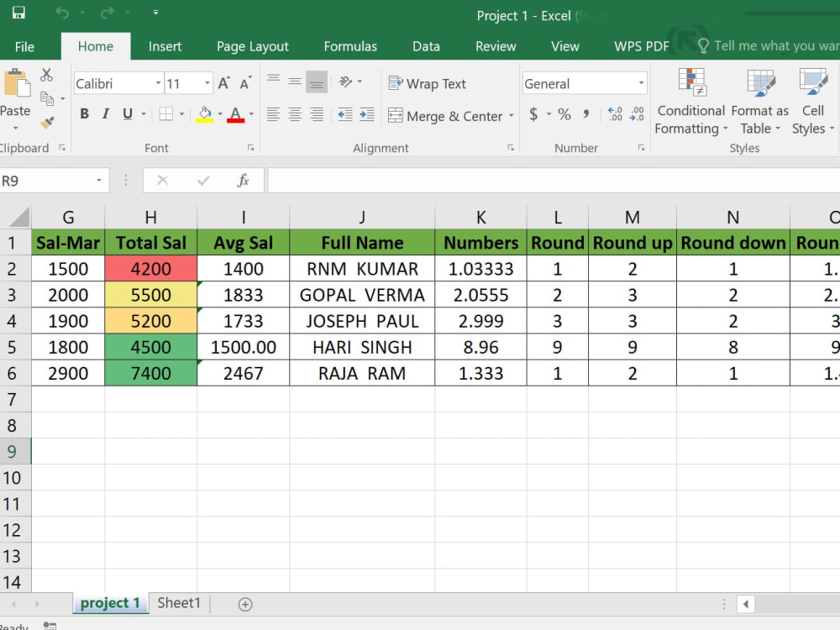Screen dimensions: 840x630
Task: Toggle Wrap Text
Action: click(x=427, y=83)
